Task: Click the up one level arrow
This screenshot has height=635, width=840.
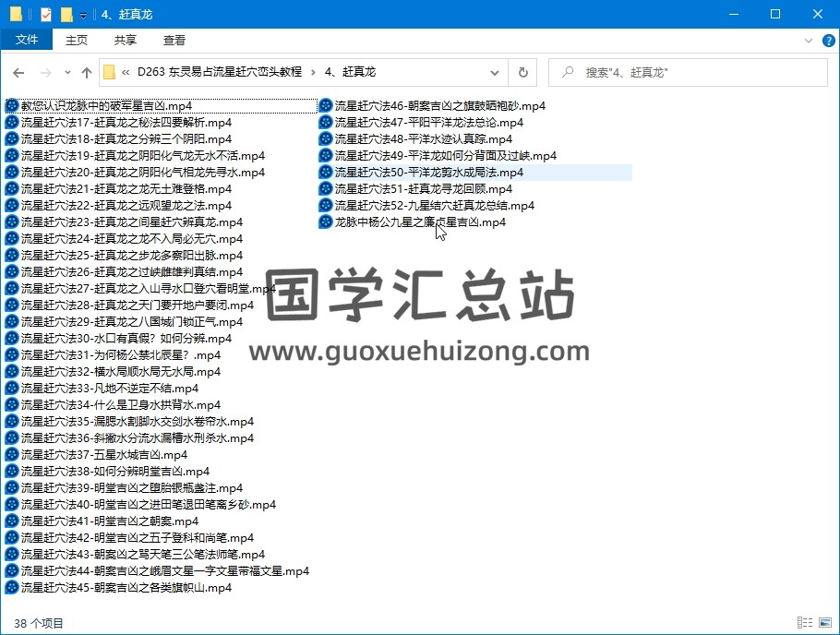Action: pyautogui.click(x=87, y=72)
